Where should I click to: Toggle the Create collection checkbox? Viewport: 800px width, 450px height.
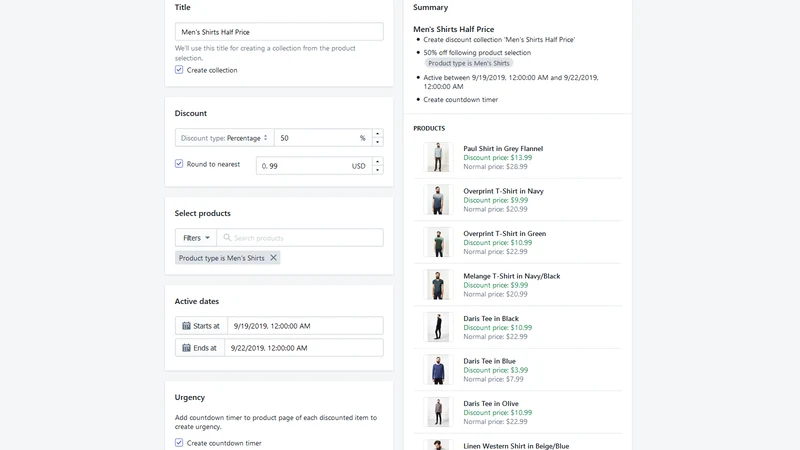click(x=179, y=70)
